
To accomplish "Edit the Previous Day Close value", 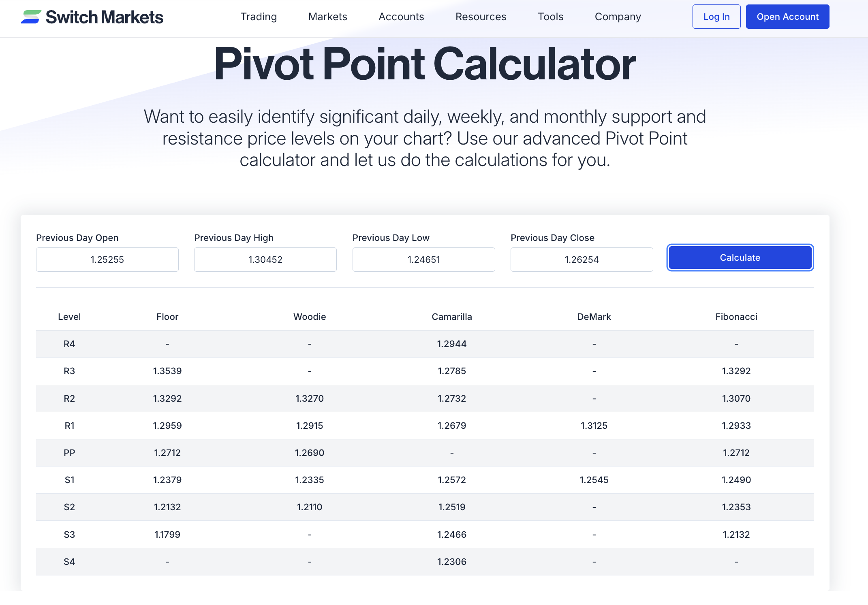I will pos(582,260).
